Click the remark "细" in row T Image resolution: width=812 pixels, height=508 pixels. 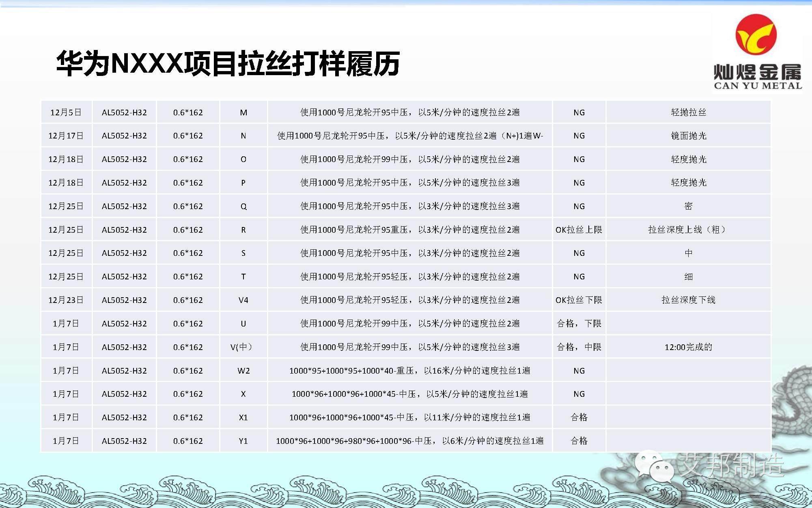689,277
